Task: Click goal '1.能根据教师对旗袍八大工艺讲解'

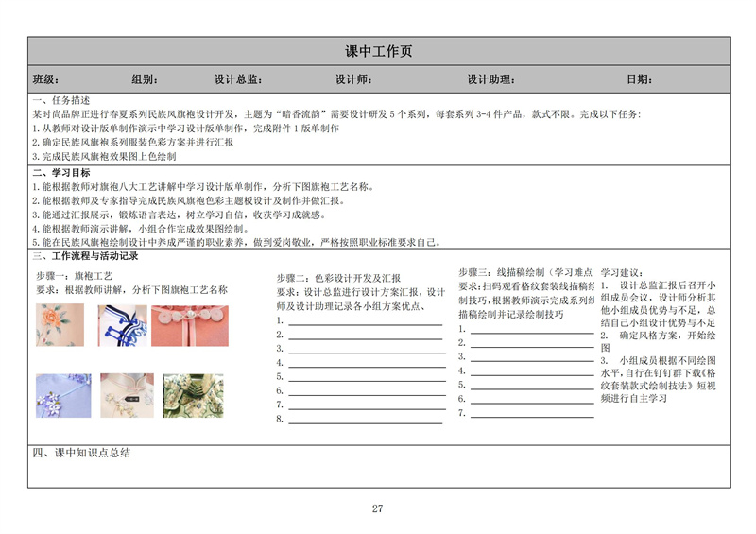Action: coord(203,187)
